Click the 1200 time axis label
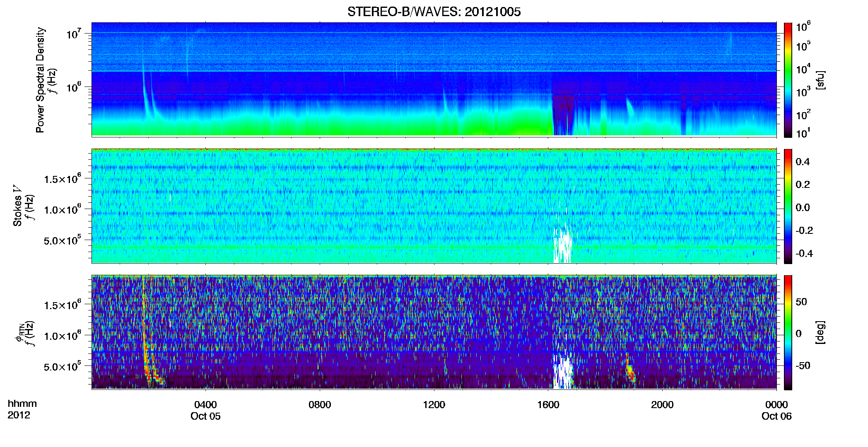This screenshot has height=447, width=868. click(x=434, y=404)
